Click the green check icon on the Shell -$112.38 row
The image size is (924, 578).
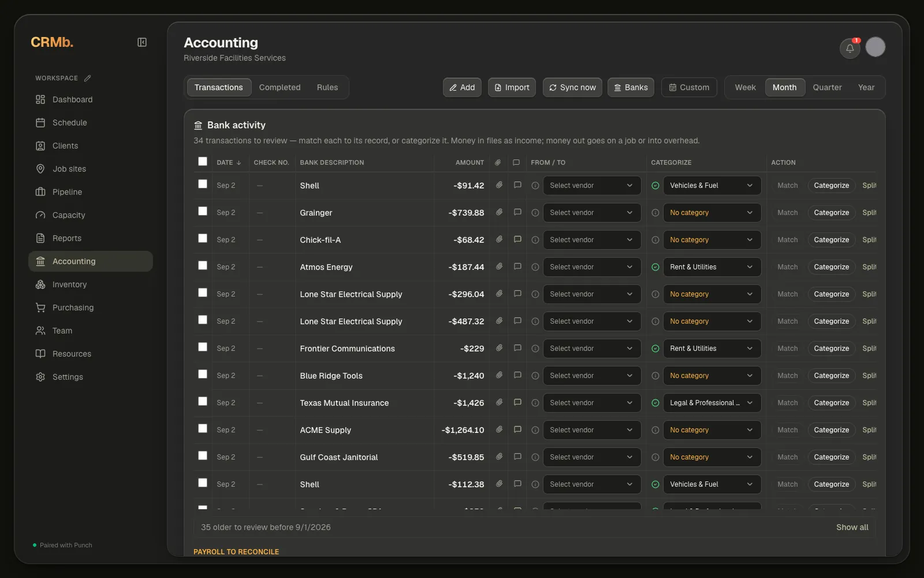655,484
